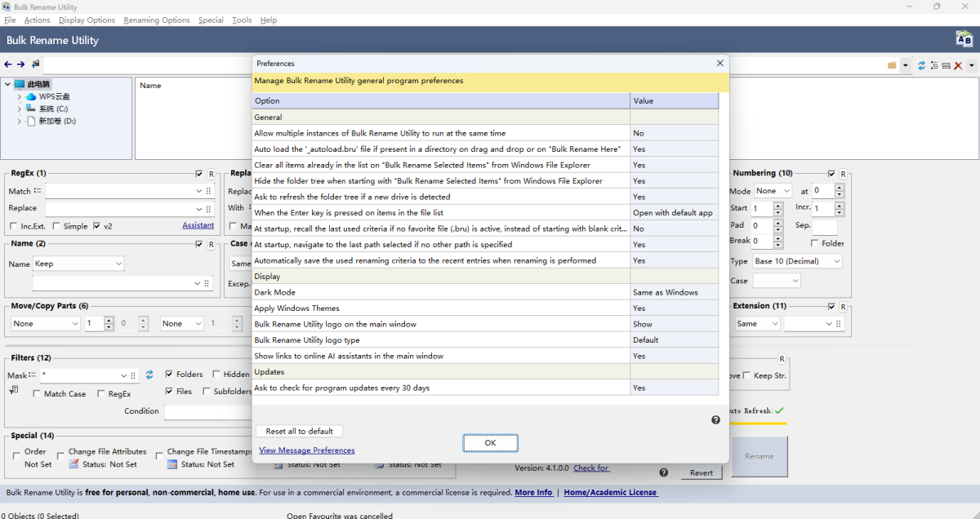This screenshot has height=519, width=980.
Task: Click the refresh icon in top-right toolbar
Action: click(921, 65)
